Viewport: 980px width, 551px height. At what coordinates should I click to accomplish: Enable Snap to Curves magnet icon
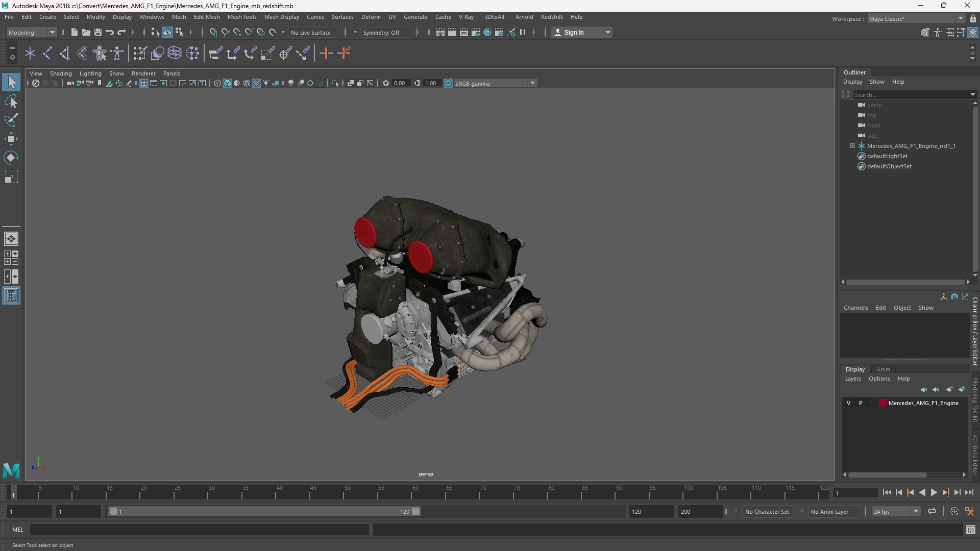coord(225,32)
